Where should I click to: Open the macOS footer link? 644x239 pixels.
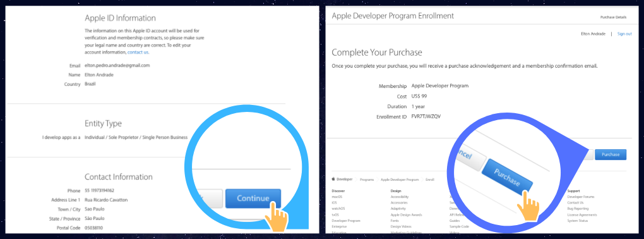pos(337,197)
